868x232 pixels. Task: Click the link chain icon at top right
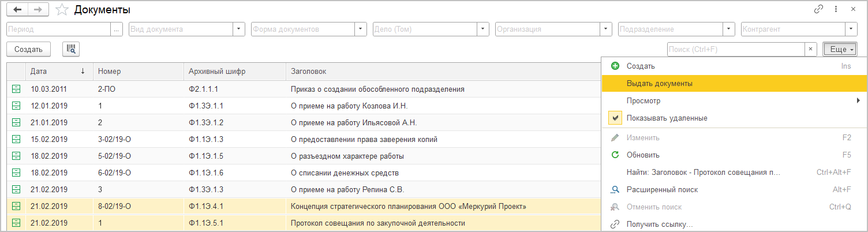[818, 9]
